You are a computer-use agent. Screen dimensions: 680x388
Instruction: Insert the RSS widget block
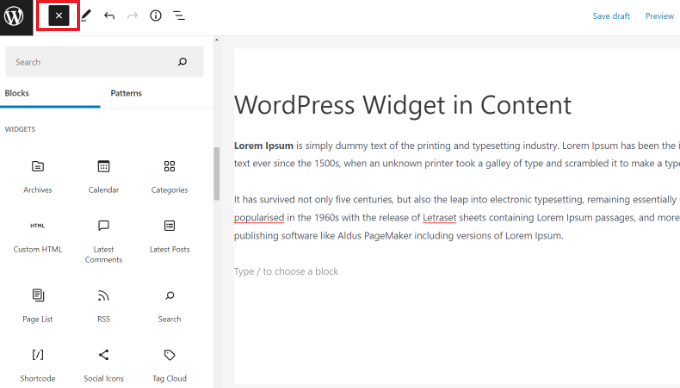point(103,306)
